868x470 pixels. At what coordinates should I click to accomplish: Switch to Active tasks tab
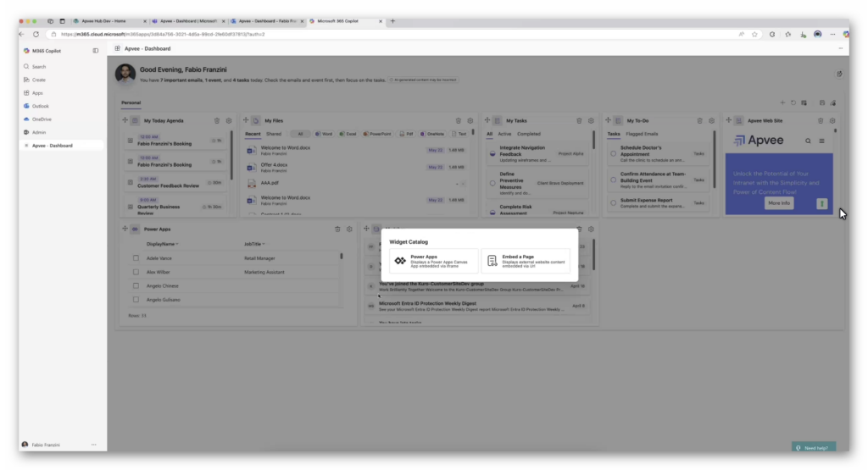point(504,134)
